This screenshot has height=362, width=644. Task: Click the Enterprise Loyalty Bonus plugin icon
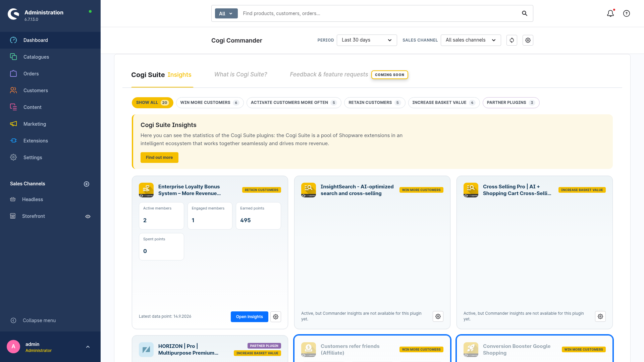(x=146, y=190)
